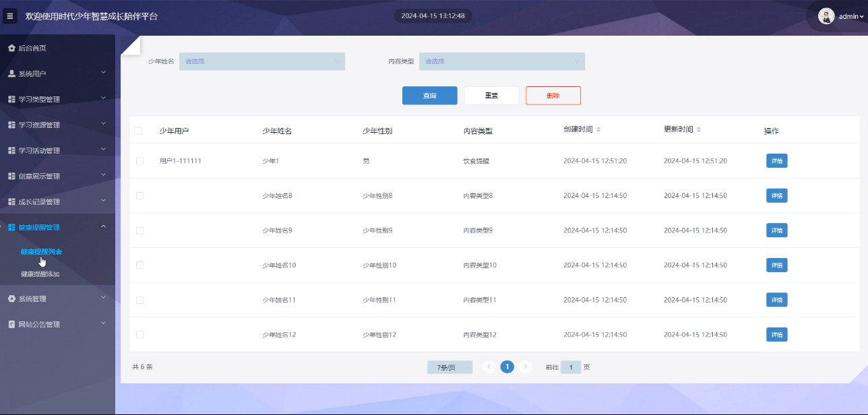This screenshot has width=868, height=415.
Task: Click 系统管理 sidebar label
Action: pyautogui.click(x=32, y=299)
